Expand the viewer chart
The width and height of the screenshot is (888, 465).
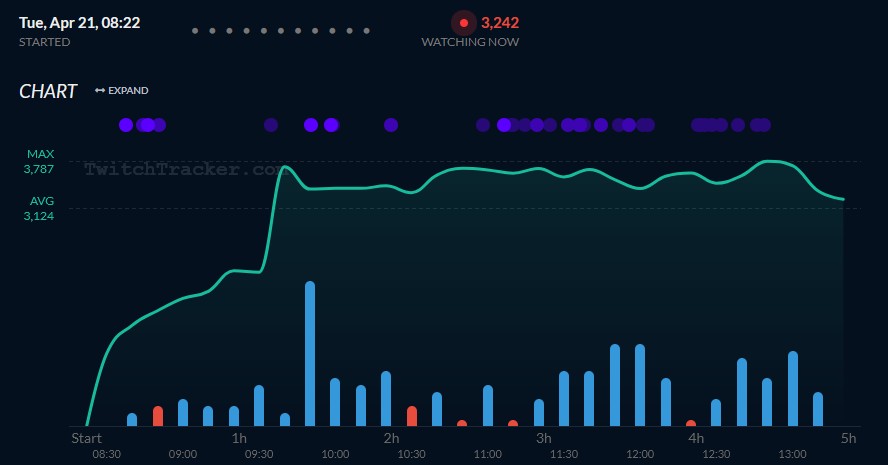pyautogui.click(x=122, y=91)
